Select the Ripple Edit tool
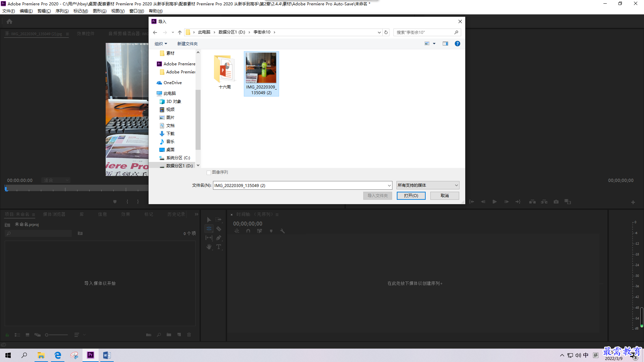 (209, 229)
